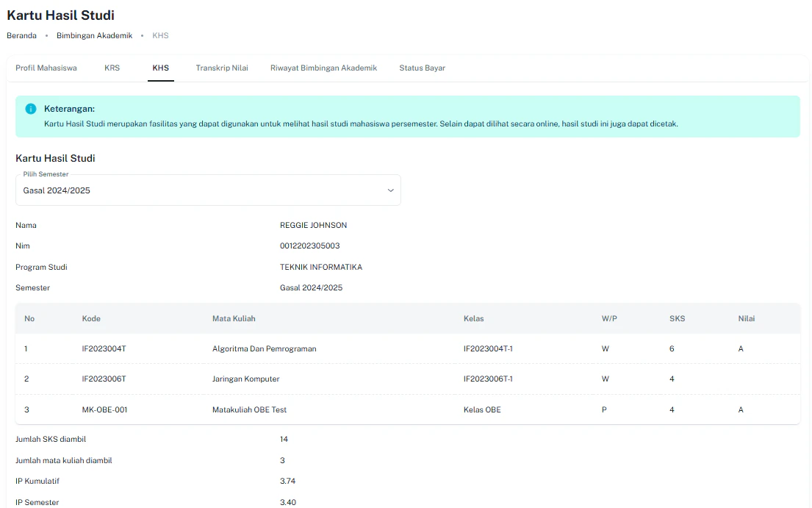812x508 pixels.
Task: Click the student name REGGIE JOHNSON
Action: pos(313,225)
